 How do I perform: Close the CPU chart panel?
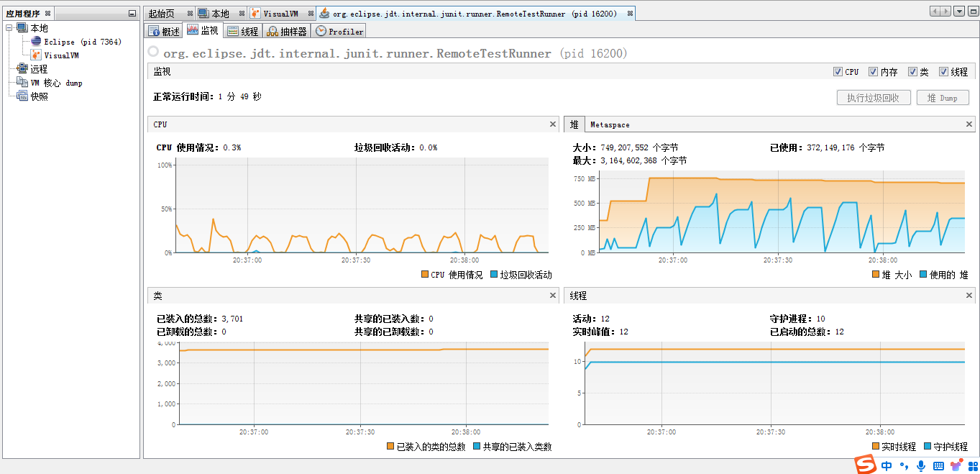coord(553,124)
